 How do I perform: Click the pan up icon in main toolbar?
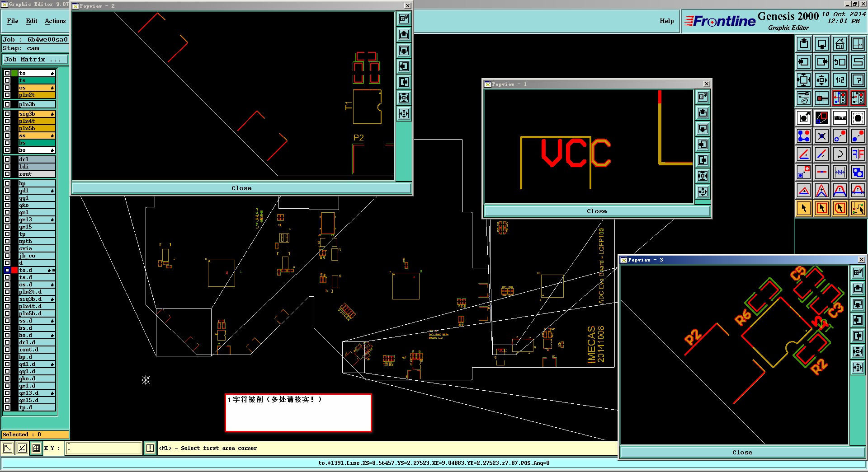coord(804,44)
